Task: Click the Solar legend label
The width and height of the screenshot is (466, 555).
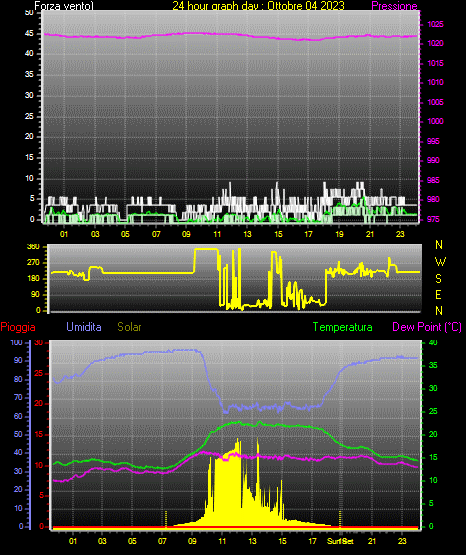Action: [130, 327]
